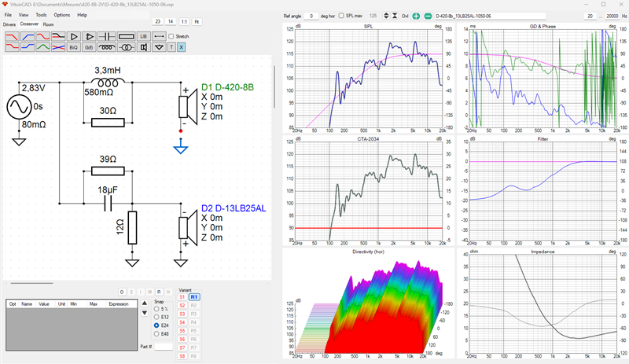Insert the crossed red-blue linear phase filter
629x364 pixels.
click(x=58, y=47)
